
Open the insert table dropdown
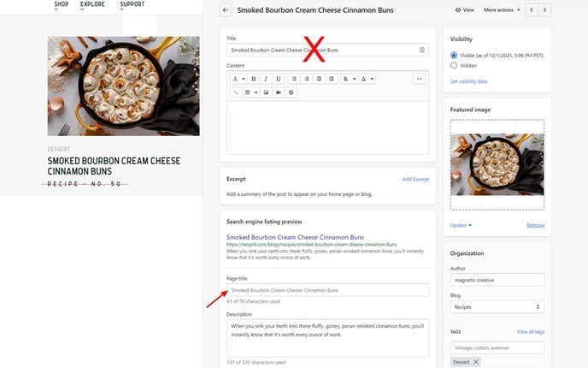(x=251, y=92)
